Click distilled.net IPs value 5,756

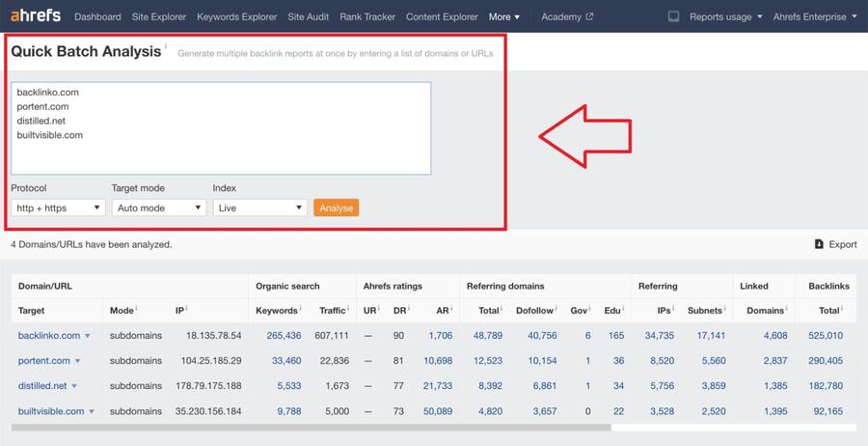[662, 385]
